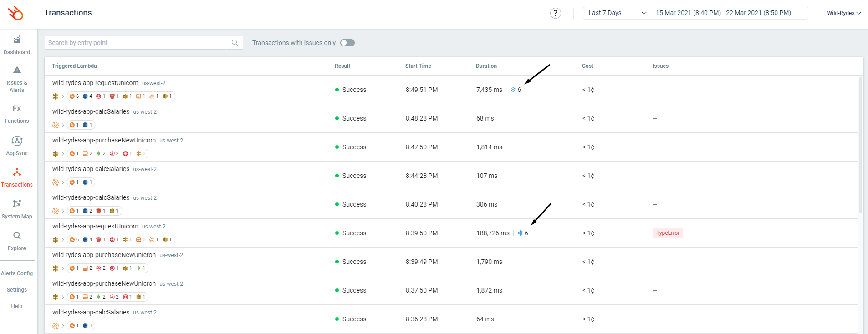The height and width of the screenshot is (334, 868).
Task: Click trigger icon in 8:47:50 PM purchaseNewUnicron row
Action: (x=56, y=154)
